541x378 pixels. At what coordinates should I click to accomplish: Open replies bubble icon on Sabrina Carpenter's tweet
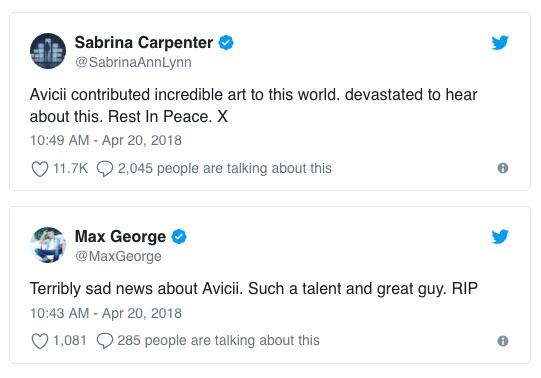tap(105, 169)
